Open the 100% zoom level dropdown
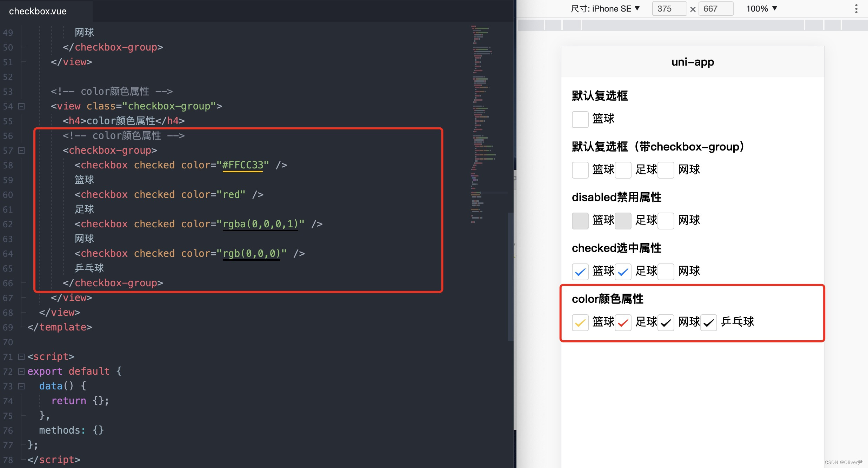The height and width of the screenshot is (468, 868). pyautogui.click(x=761, y=9)
